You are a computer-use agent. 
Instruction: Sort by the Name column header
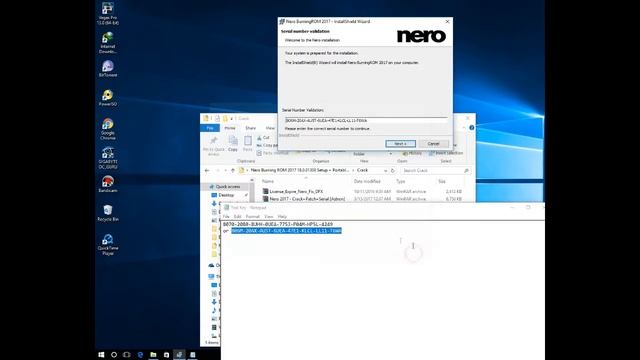click(268, 181)
